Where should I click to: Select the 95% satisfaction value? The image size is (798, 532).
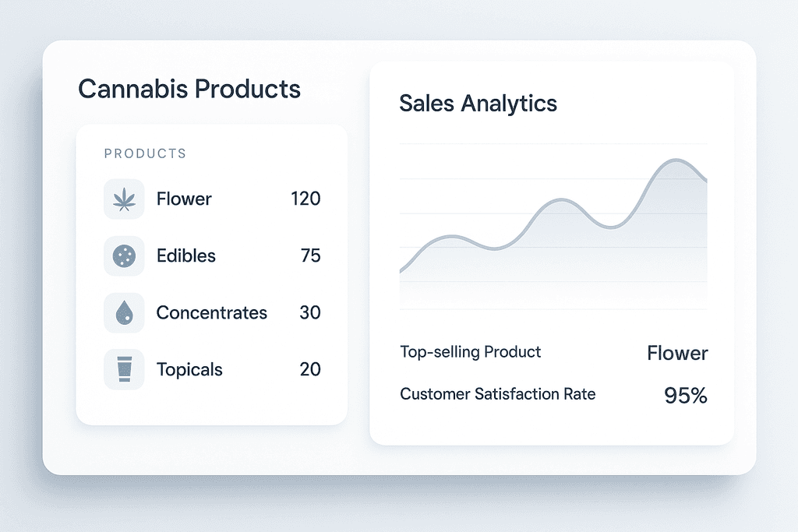point(686,396)
